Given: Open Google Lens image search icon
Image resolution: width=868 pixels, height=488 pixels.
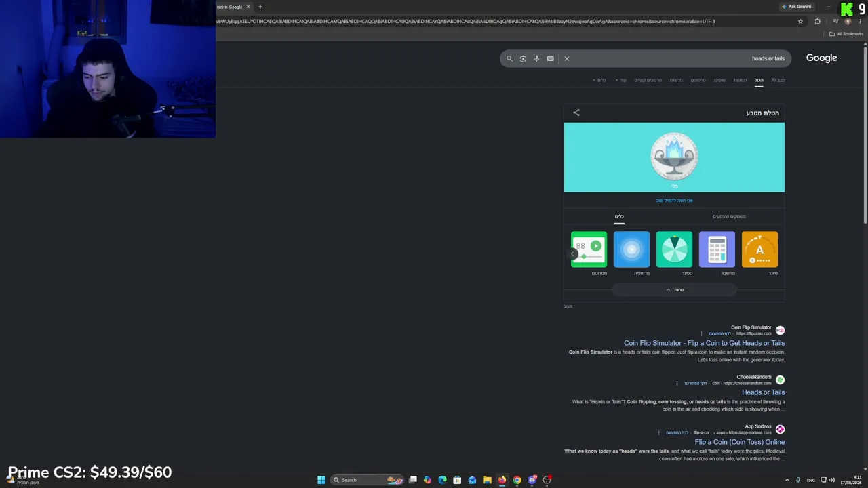Looking at the screenshot, I should coord(523,58).
